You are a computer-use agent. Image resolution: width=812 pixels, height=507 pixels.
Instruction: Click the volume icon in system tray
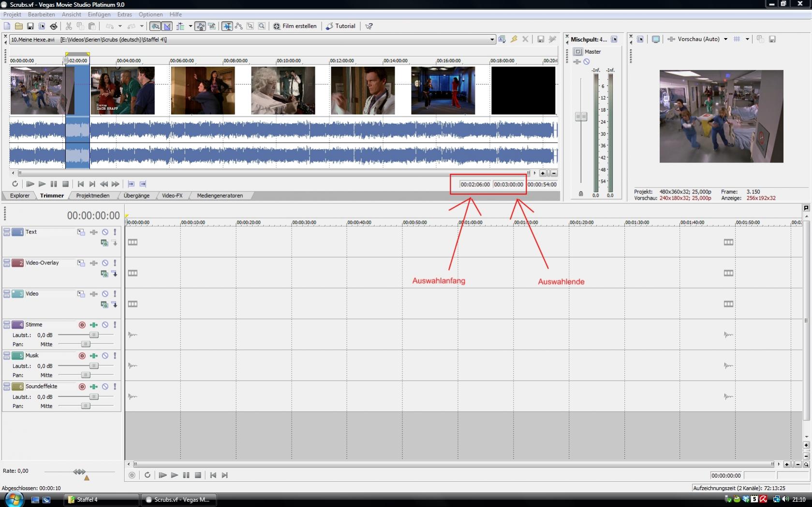pos(785,499)
